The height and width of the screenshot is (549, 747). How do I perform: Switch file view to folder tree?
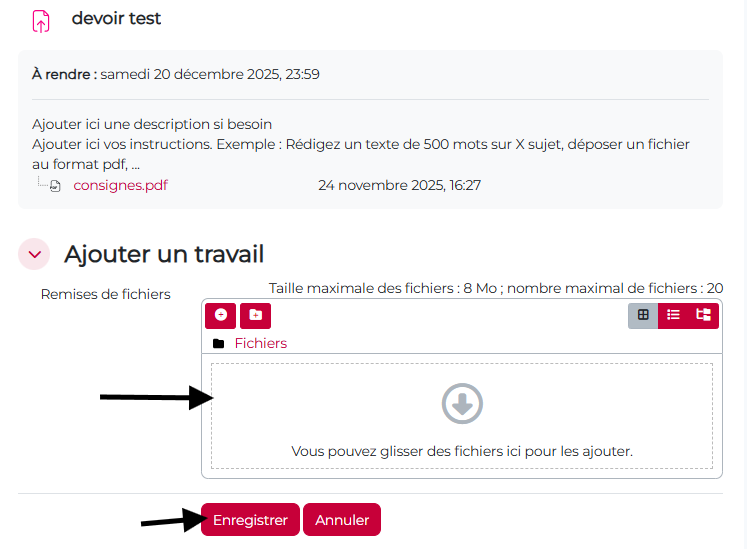click(x=704, y=315)
